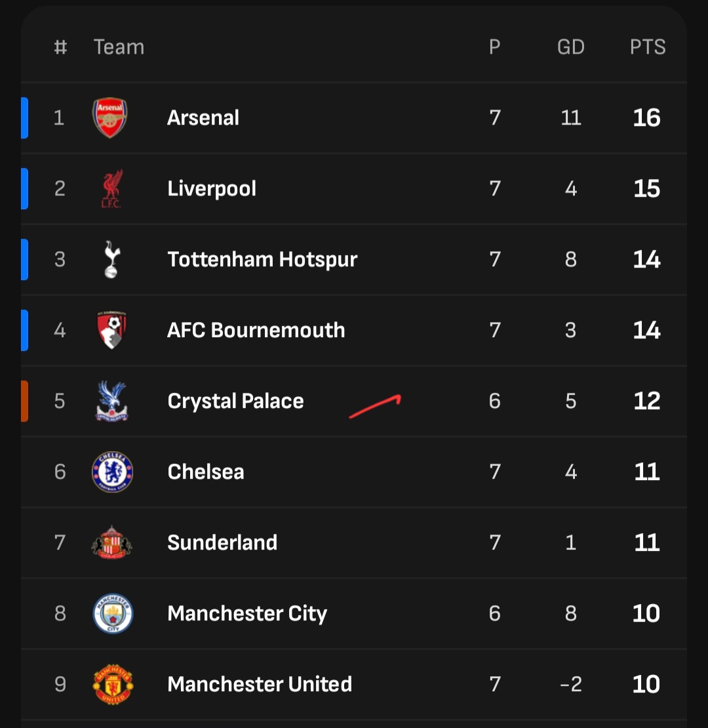Select Chelsea's 11 points value
This screenshot has width=708, height=728.
click(x=646, y=472)
